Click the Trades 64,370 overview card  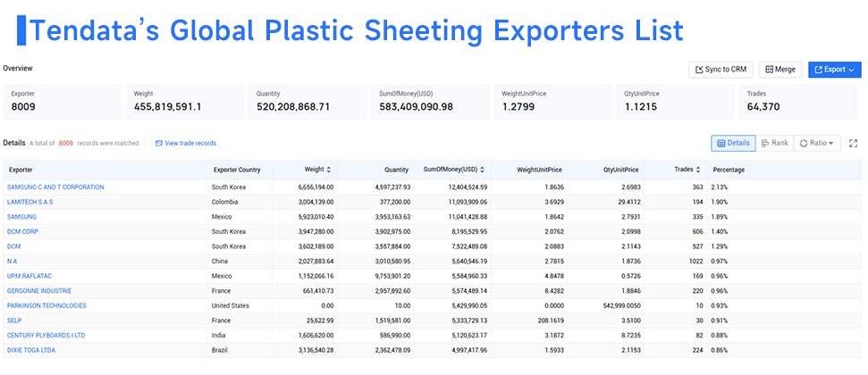click(800, 102)
